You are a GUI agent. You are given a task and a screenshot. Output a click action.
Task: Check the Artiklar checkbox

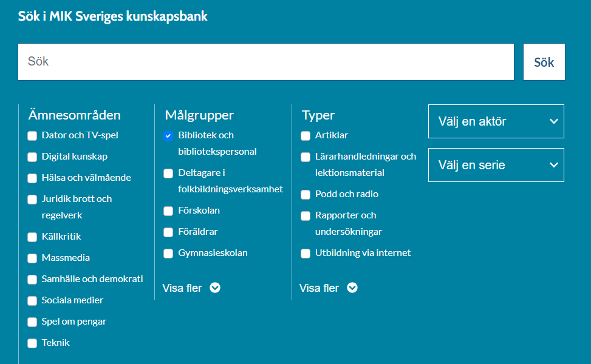coord(306,135)
